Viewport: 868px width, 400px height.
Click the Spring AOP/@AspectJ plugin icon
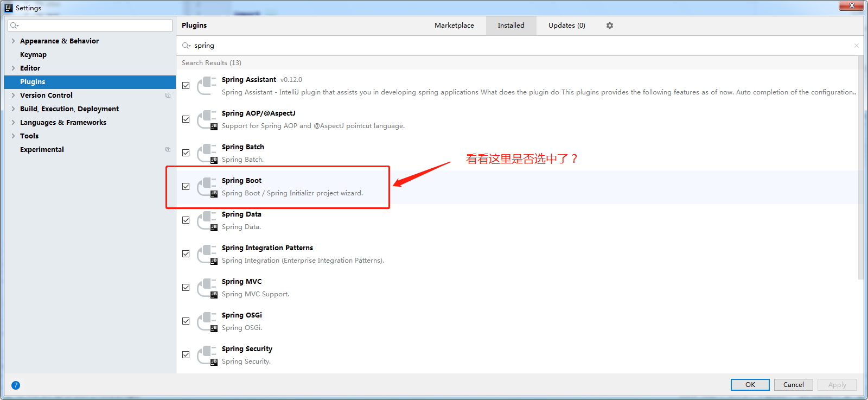tap(207, 119)
